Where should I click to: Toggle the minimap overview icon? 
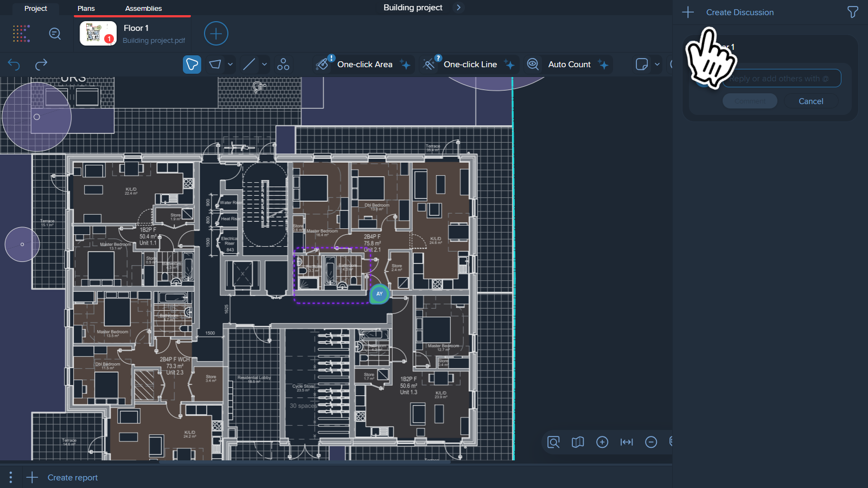click(578, 442)
